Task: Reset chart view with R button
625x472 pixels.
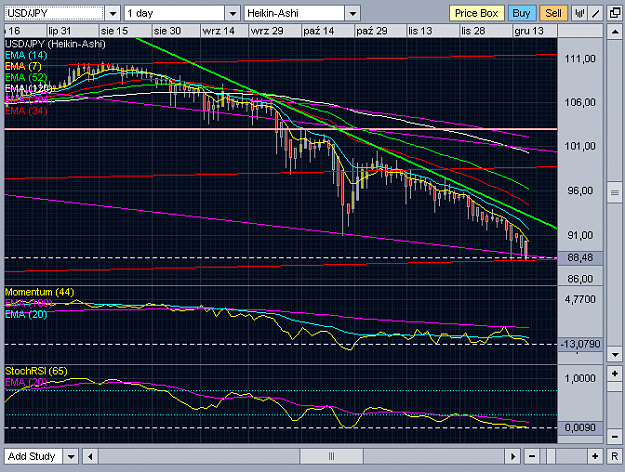Action: coord(614,456)
